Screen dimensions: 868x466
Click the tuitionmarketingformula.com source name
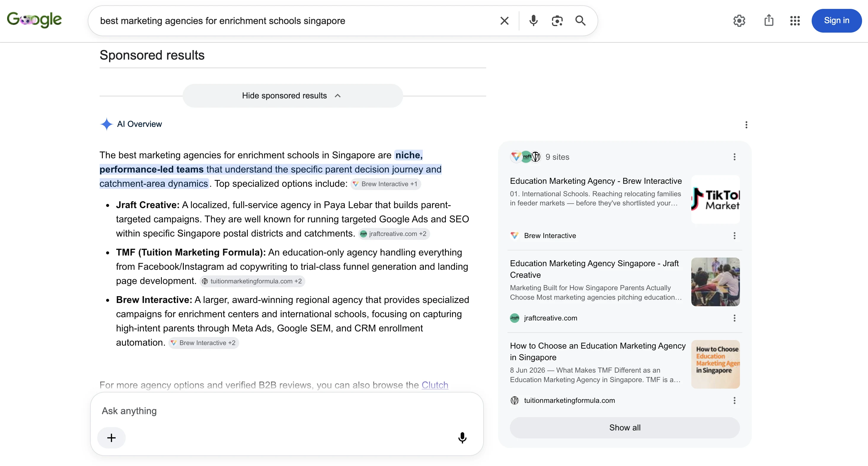(x=569, y=400)
